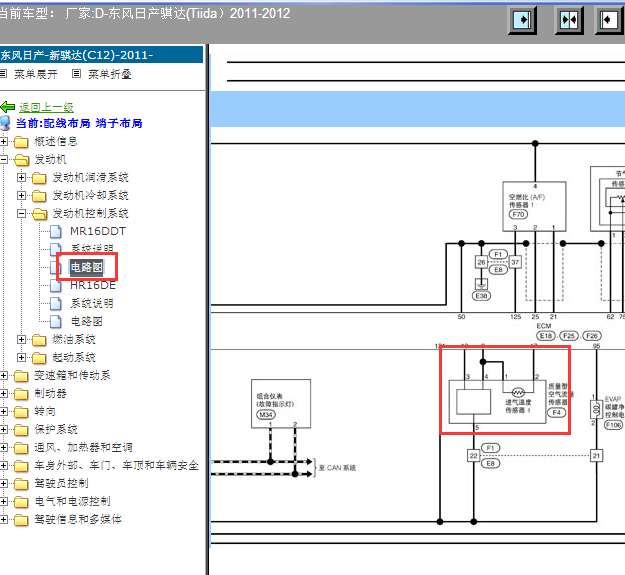Screen dimensions: 625x575
Task: Click 制动器 folder icon
Action: (21, 394)
